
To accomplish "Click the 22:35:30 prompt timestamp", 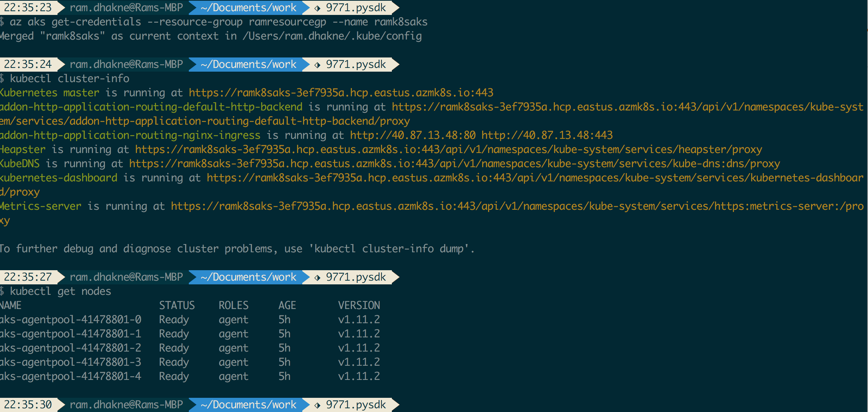I will coord(28,405).
